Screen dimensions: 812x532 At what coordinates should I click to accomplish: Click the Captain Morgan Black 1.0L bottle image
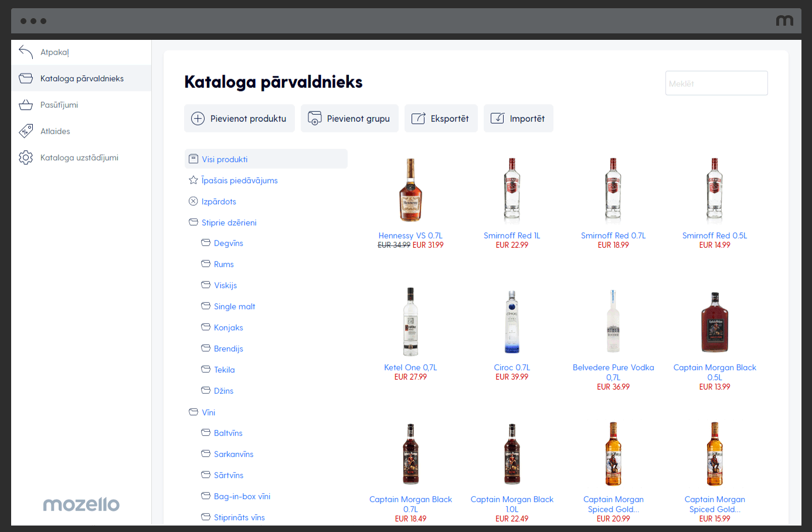512,453
